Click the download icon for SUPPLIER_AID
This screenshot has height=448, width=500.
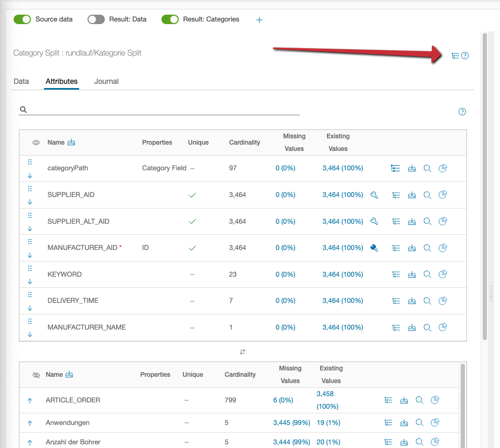412,195
